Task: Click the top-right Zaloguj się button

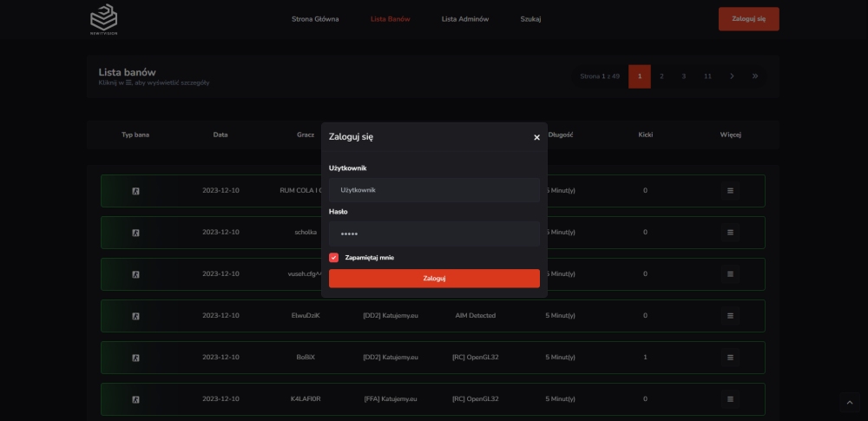Action: pos(748,19)
